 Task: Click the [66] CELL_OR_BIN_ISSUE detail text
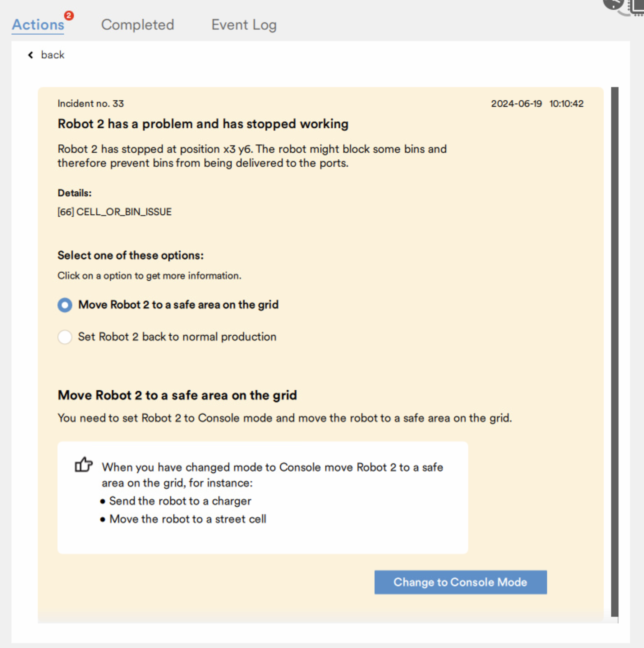pyautogui.click(x=115, y=212)
